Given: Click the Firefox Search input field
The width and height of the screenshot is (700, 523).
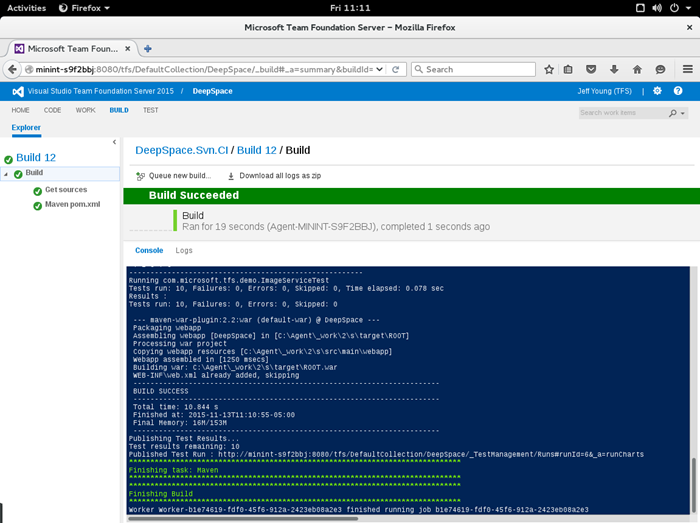Looking at the screenshot, I should (473, 69).
